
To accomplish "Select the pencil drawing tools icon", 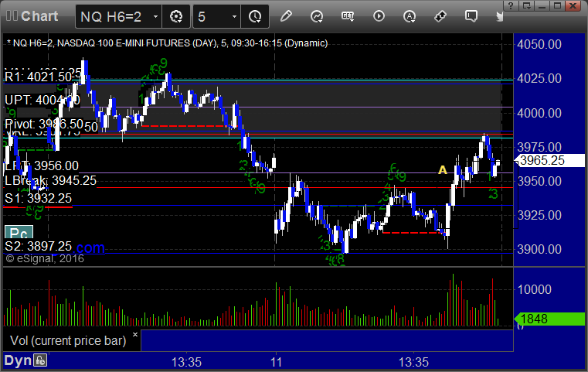I will tap(286, 16).
